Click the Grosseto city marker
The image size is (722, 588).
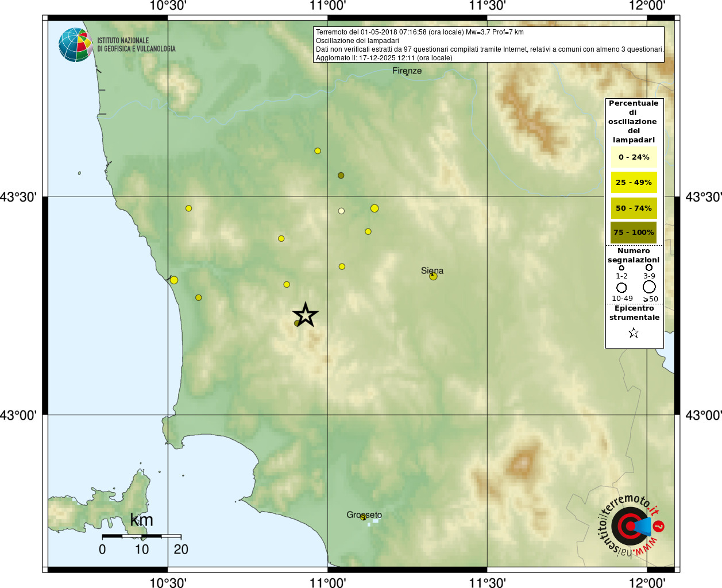pos(363,517)
